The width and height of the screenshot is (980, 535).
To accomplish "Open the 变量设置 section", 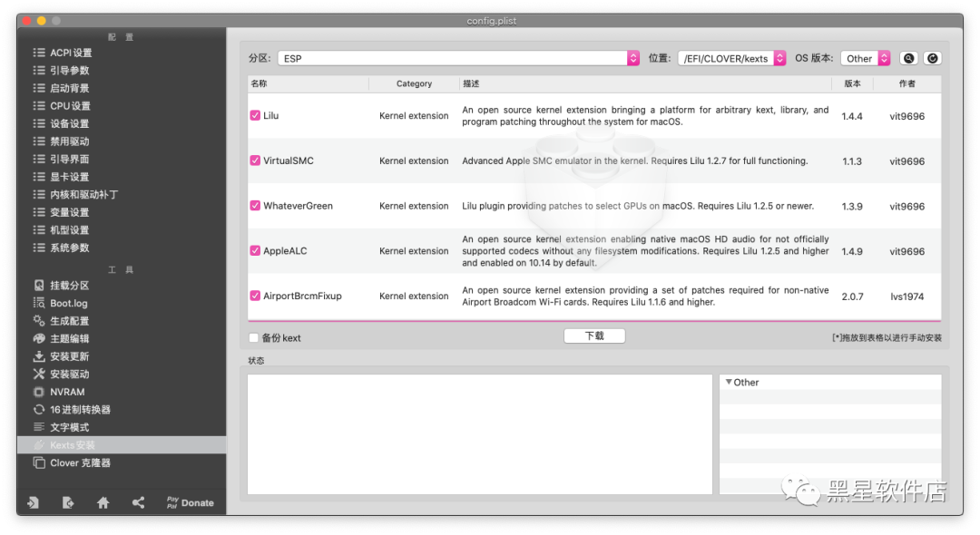I will [x=69, y=212].
